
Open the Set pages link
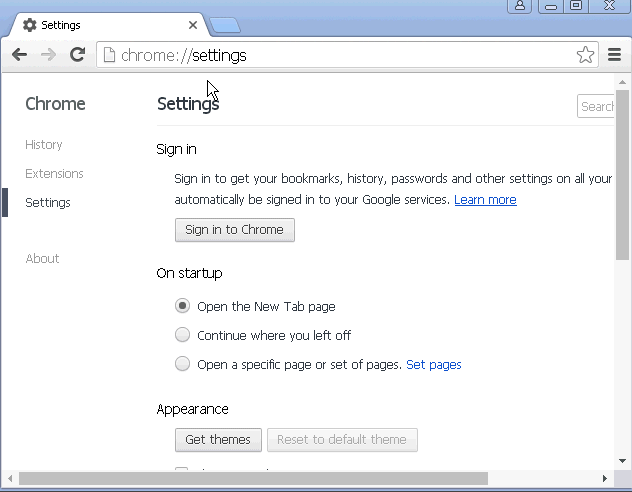(x=434, y=364)
